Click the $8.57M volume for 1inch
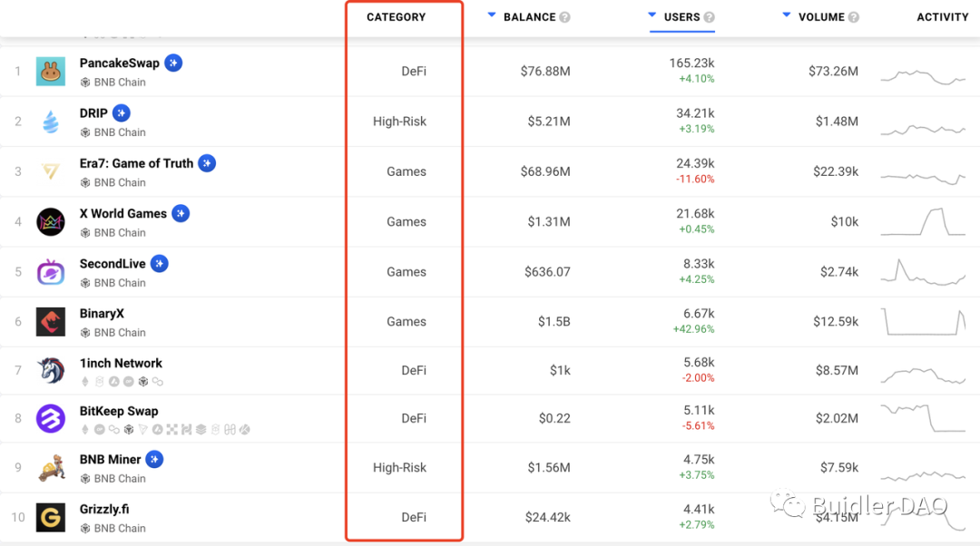Screen dimensions: 980x546 (x=837, y=370)
